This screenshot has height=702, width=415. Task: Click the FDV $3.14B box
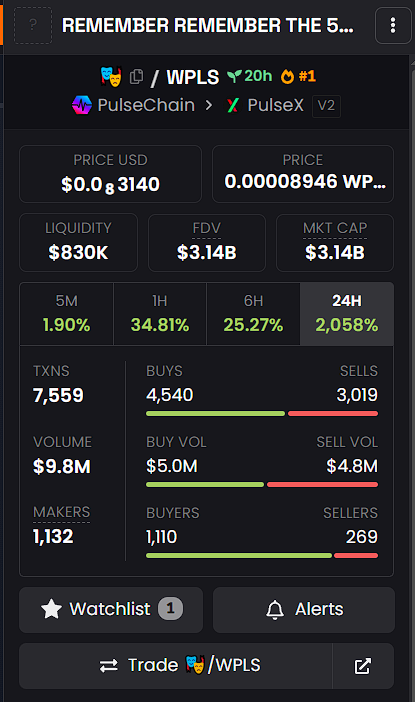coord(206,243)
